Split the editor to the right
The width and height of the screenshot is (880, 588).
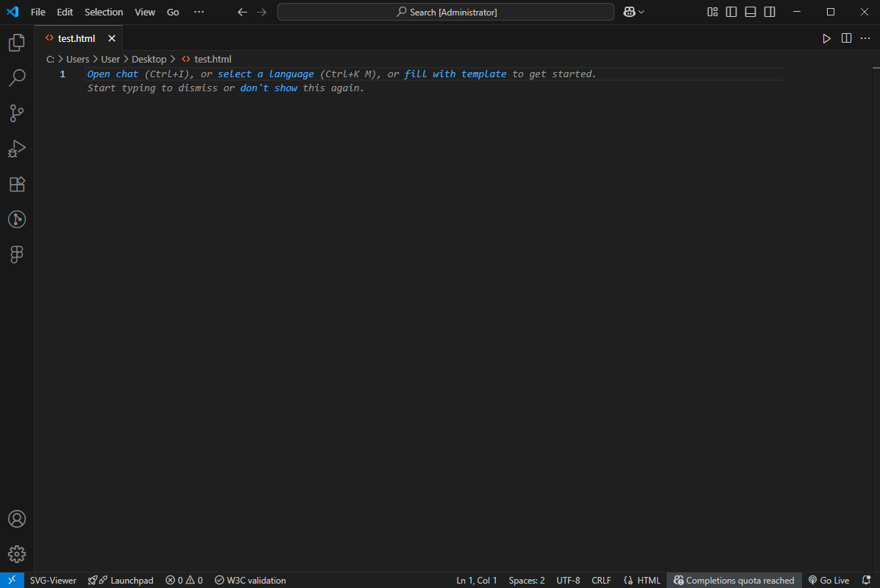pyautogui.click(x=845, y=38)
